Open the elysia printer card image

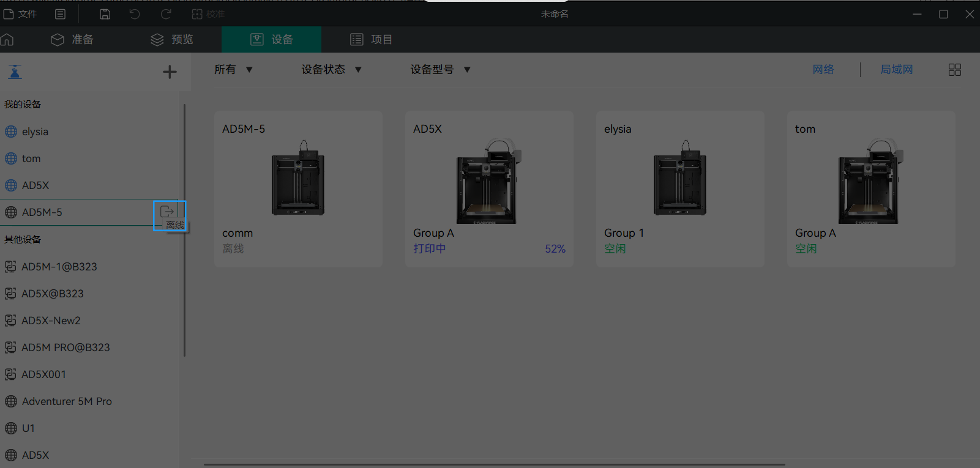(x=680, y=178)
